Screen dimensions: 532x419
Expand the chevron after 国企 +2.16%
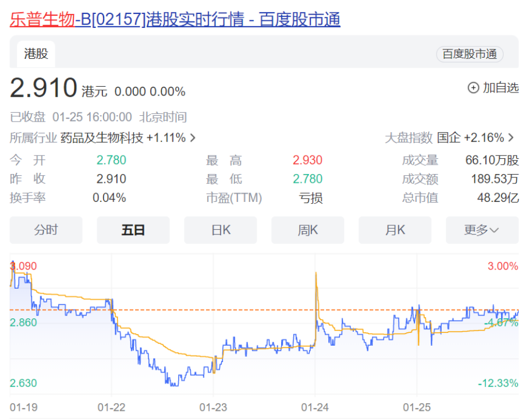click(x=511, y=138)
